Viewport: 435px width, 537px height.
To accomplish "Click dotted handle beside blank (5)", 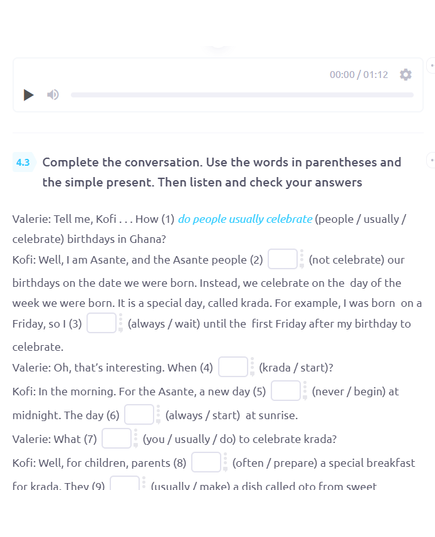I will [305, 390].
